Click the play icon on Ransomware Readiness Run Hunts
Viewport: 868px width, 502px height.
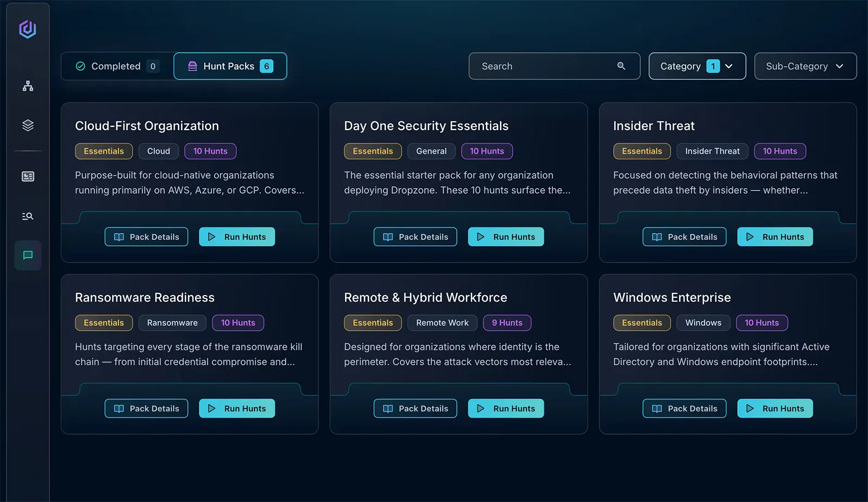213,408
